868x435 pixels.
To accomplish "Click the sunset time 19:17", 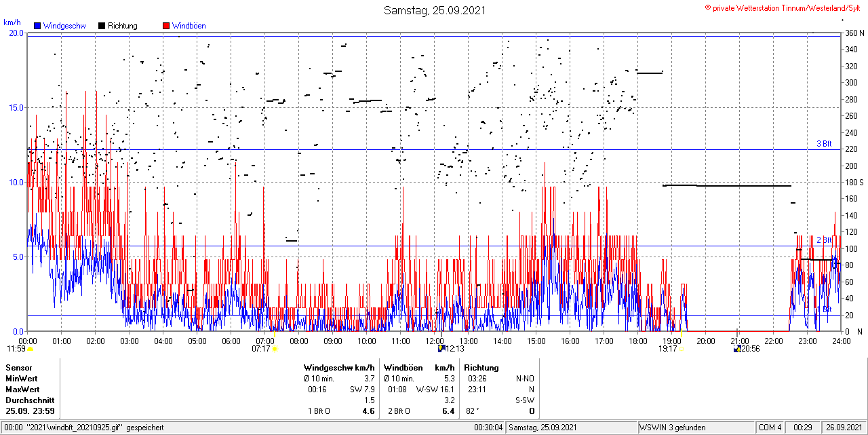I will (668, 349).
